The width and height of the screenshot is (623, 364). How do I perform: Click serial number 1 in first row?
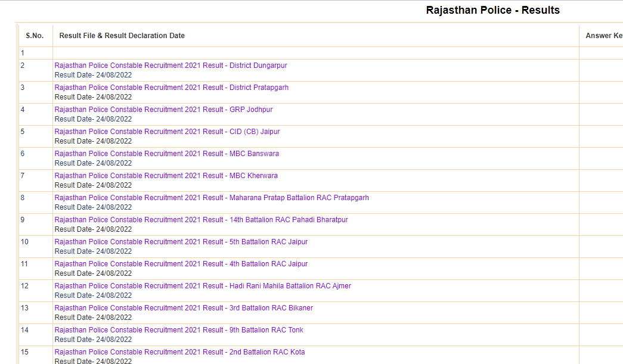pos(23,53)
